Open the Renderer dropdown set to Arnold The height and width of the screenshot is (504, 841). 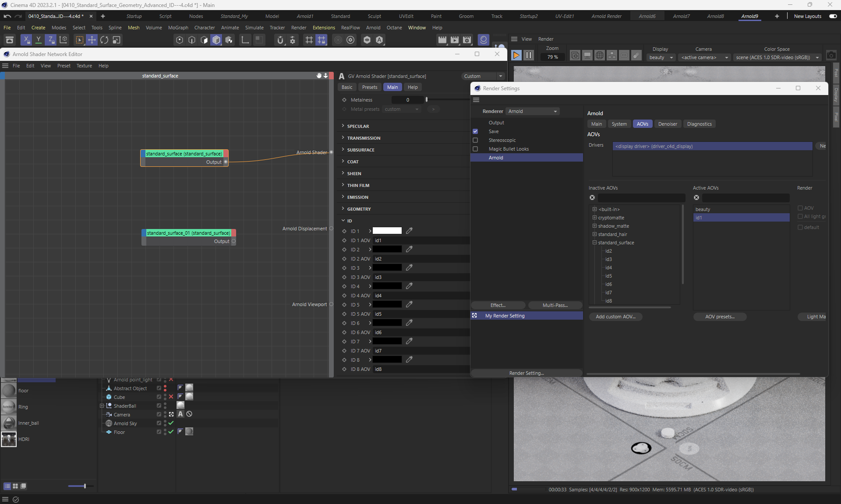pos(533,111)
